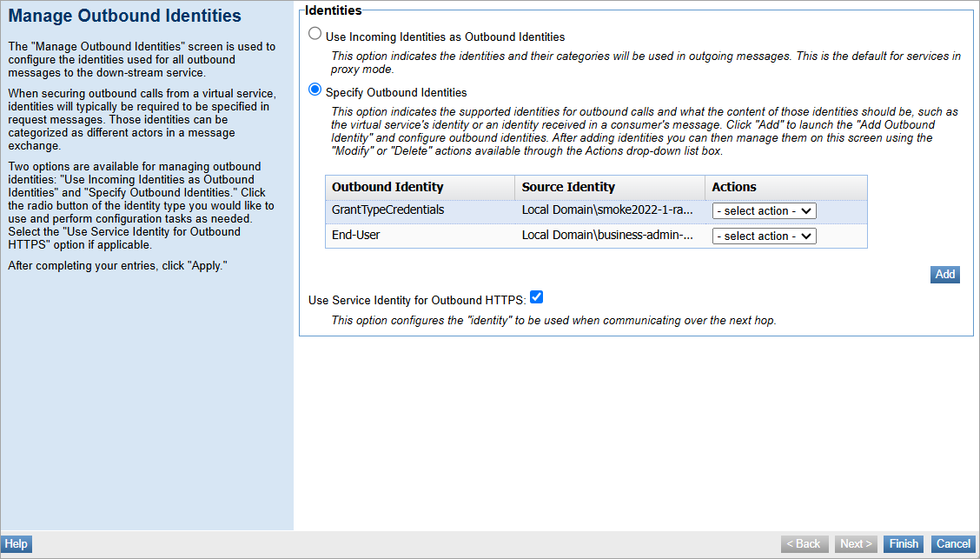
Task: Click the Use Service Identity for Outbound HTTPS label
Action: point(417,300)
